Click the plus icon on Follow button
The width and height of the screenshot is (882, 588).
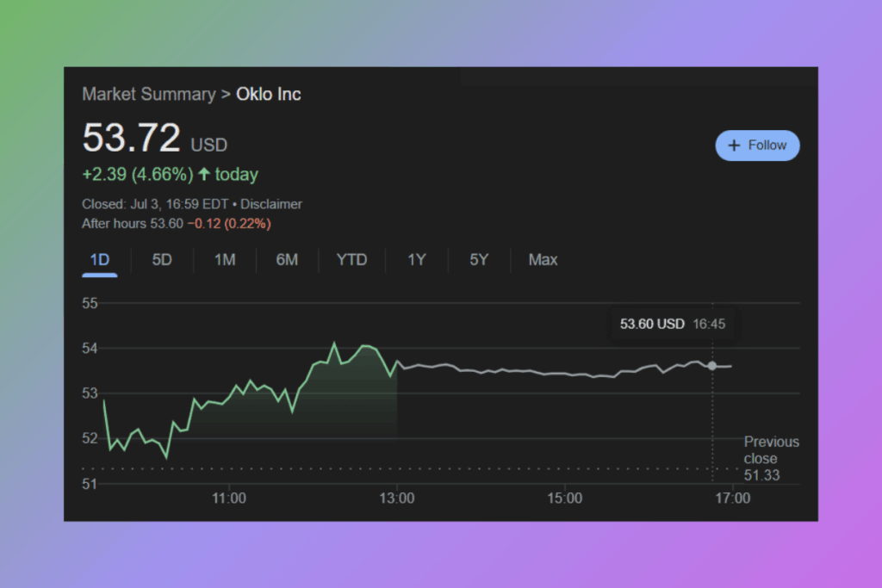(734, 145)
